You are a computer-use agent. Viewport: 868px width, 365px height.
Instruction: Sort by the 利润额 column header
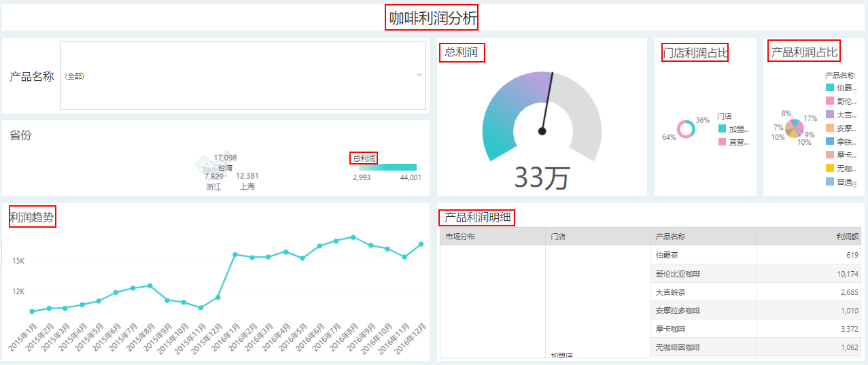[847, 237]
